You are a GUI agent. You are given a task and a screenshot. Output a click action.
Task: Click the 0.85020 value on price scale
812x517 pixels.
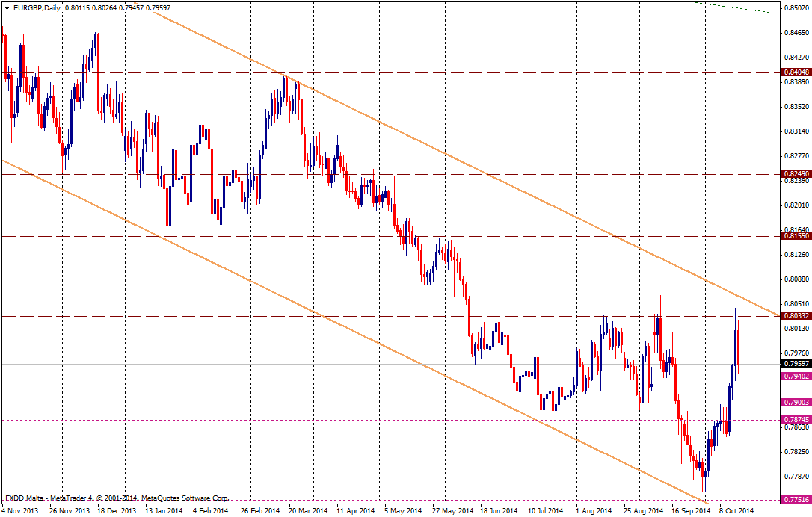796,9
